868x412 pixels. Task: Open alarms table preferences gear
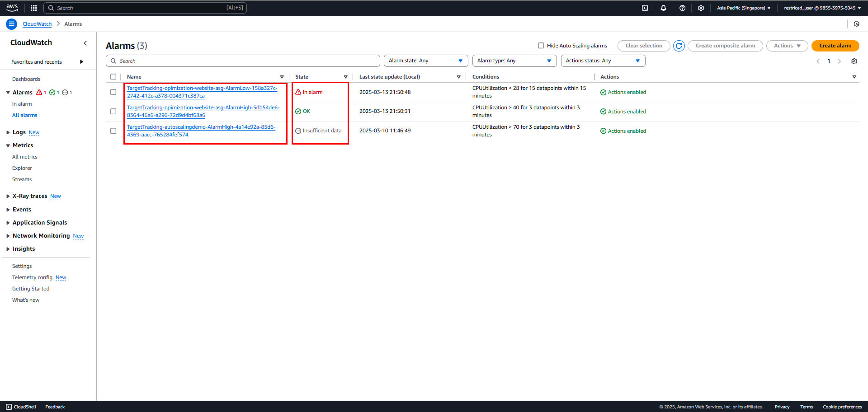click(x=854, y=61)
